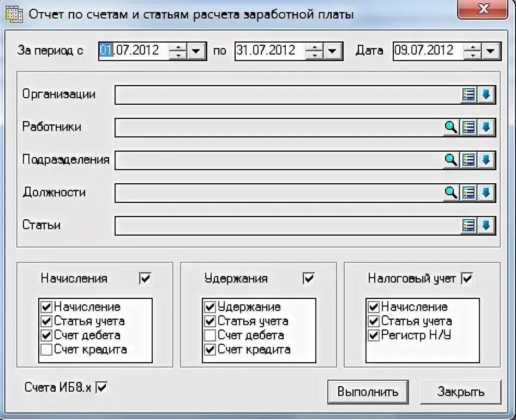Open the list picker for Статьи
Screen dimensions: 516x420
pyautogui.click(x=469, y=226)
